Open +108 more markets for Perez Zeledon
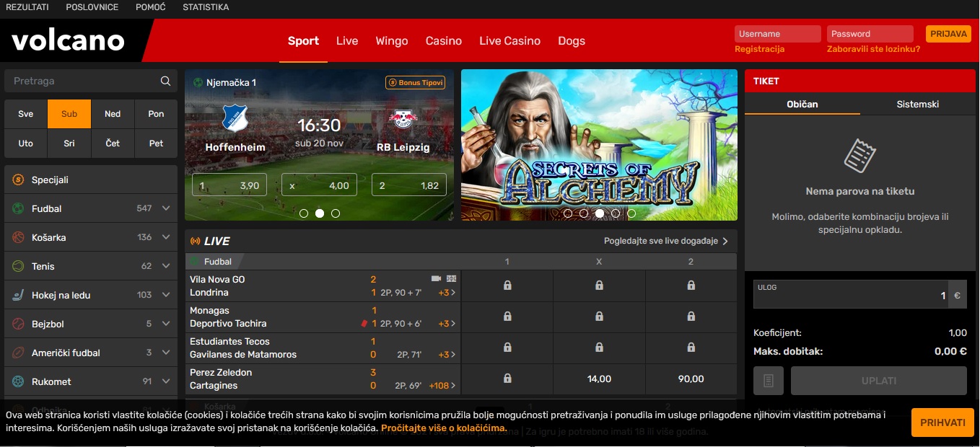This screenshot has height=447, width=980. pos(442,386)
